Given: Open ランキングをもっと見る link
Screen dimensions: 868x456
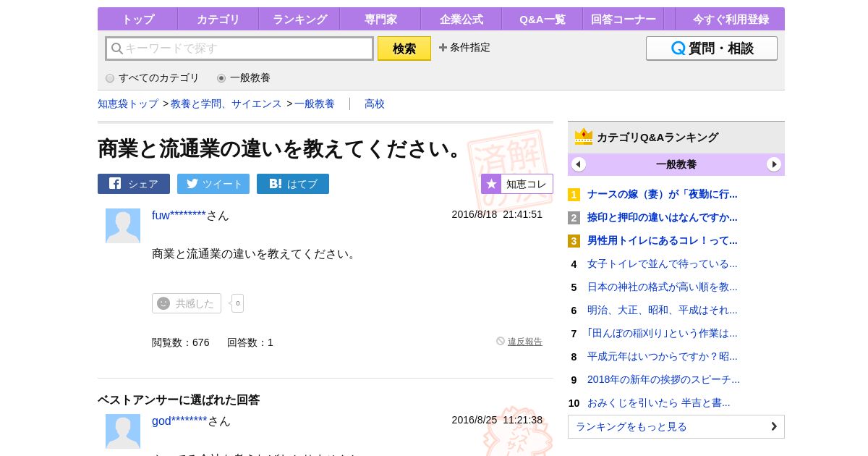Looking at the screenshot, I should [x=676, y=426].
